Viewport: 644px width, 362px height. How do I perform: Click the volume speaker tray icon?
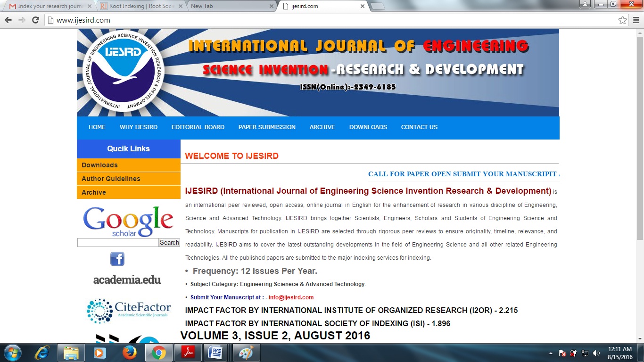(x=596, y=353)
